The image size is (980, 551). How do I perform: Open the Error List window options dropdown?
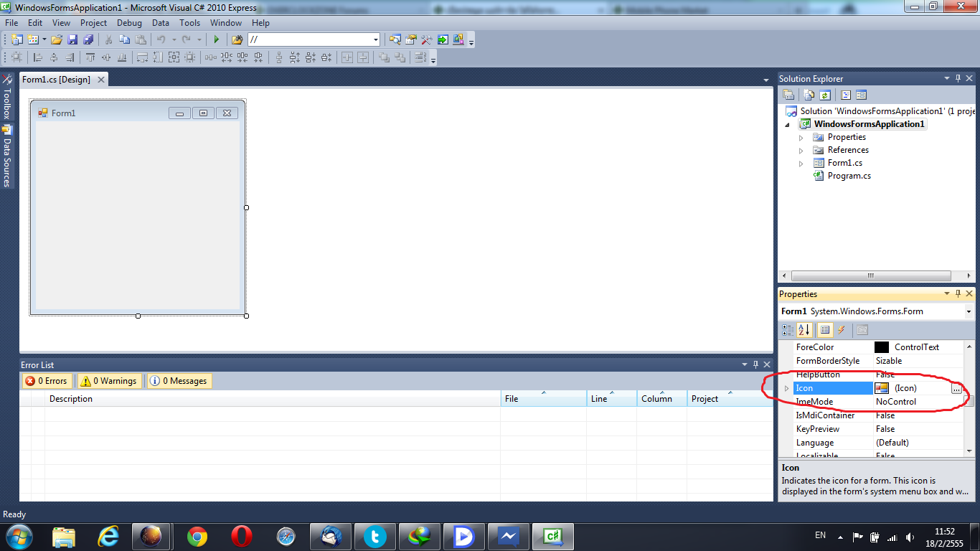pyautogui.click(x=745, y=365)
